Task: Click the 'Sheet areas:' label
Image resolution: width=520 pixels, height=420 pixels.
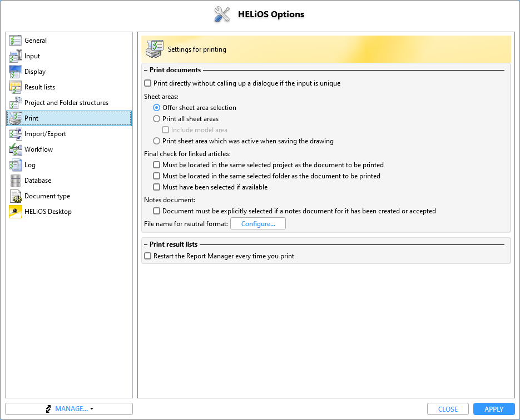Action: point(161,97)
